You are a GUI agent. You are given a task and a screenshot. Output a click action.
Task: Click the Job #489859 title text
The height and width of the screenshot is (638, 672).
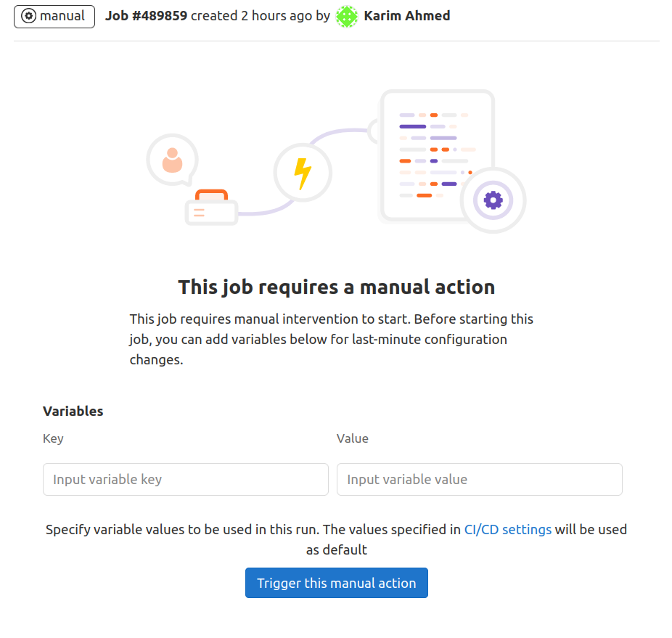[x=146, y=16]
